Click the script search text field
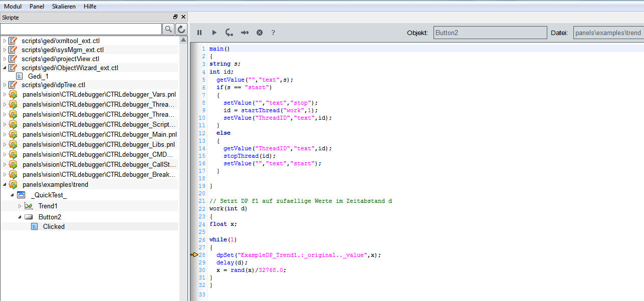 coord(81,29)
